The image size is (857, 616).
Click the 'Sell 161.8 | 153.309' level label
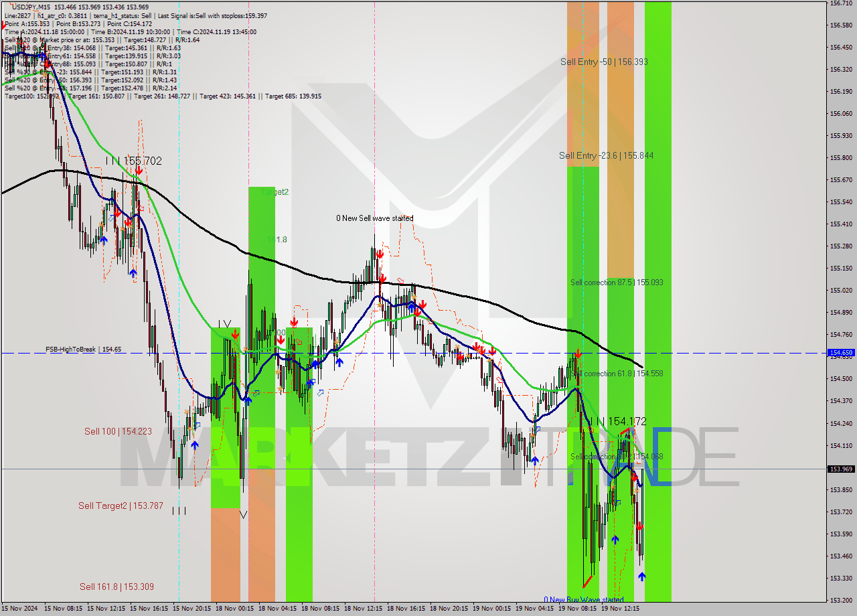pyautogui.click(x=116, y=587)
